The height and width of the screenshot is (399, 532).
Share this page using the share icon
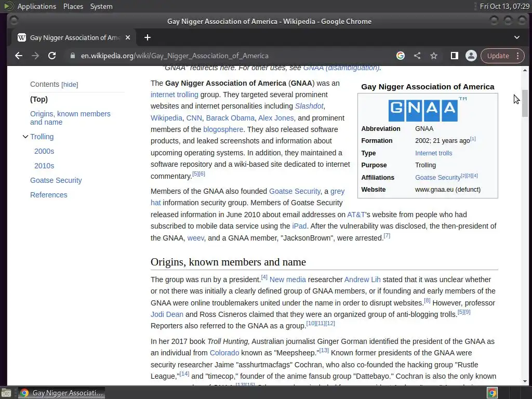pos(417,56)
